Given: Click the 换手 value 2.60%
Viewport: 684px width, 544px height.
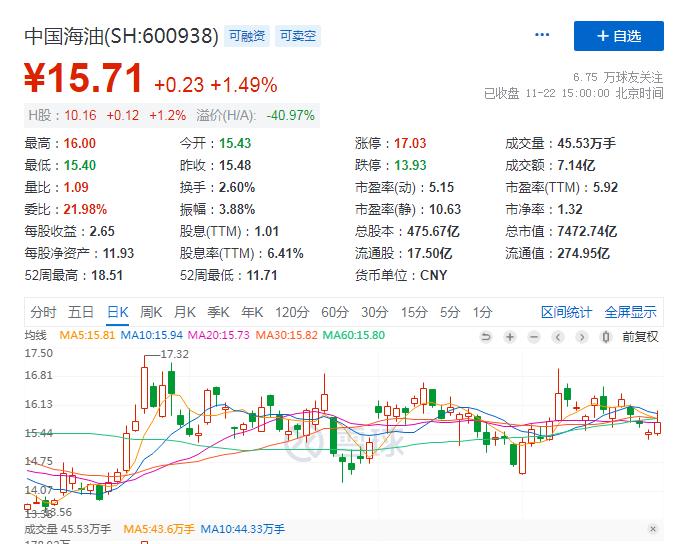Looking at the screenshot, I should click(237, 187).
